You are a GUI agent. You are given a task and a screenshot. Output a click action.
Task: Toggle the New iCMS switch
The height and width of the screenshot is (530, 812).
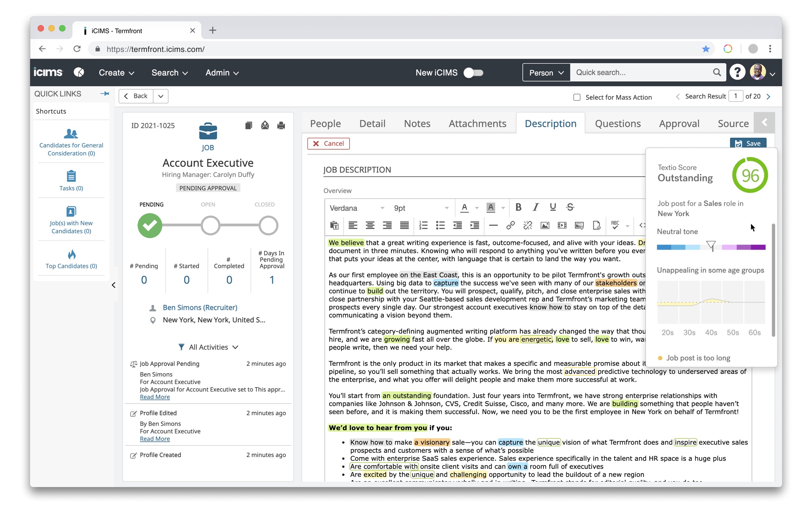(473, 72)
